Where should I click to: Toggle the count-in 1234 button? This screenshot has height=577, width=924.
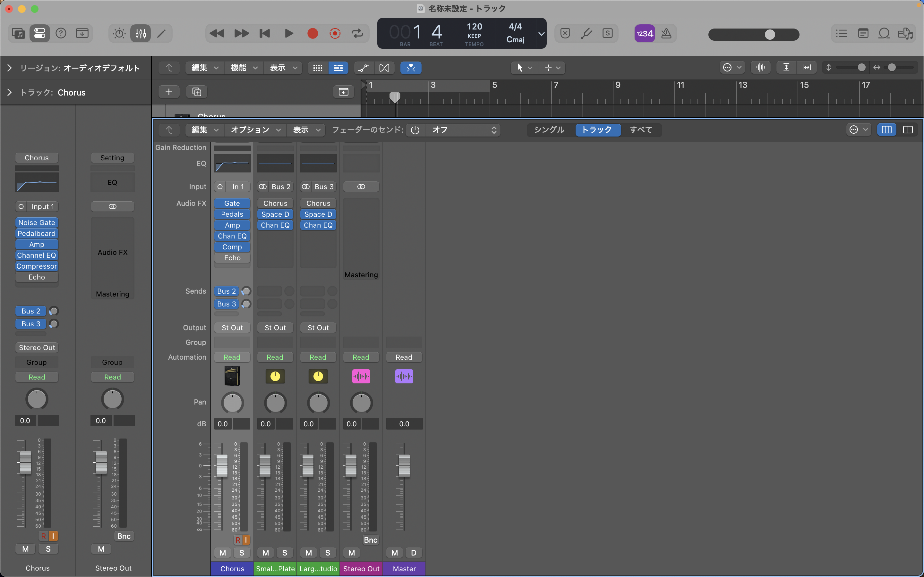pos(645,34)
